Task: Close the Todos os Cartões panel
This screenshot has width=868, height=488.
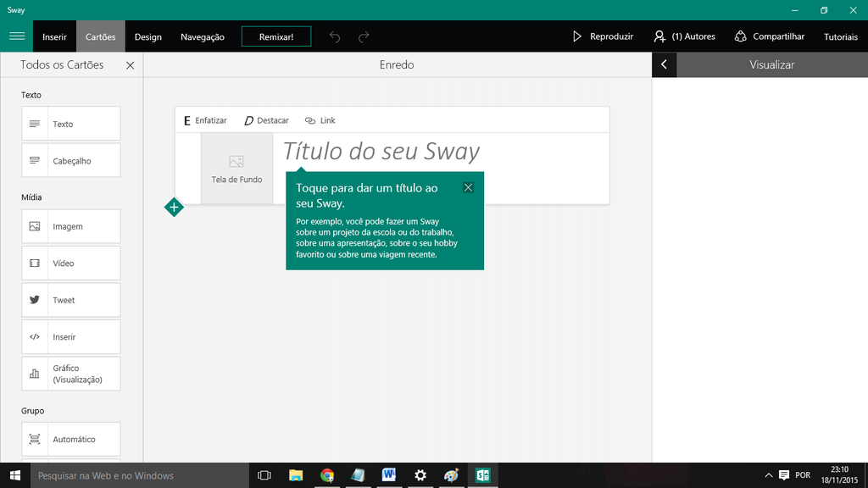Action: click(x=130, y=65)
